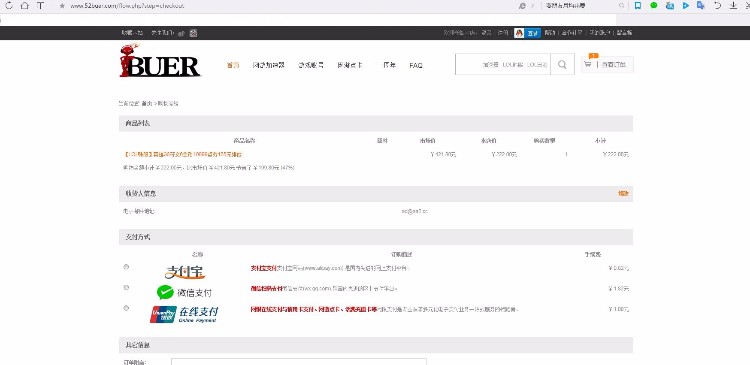Click the Alipay logo
The height and width of the screenshot is (365, 750).
(x=185, y=272)
